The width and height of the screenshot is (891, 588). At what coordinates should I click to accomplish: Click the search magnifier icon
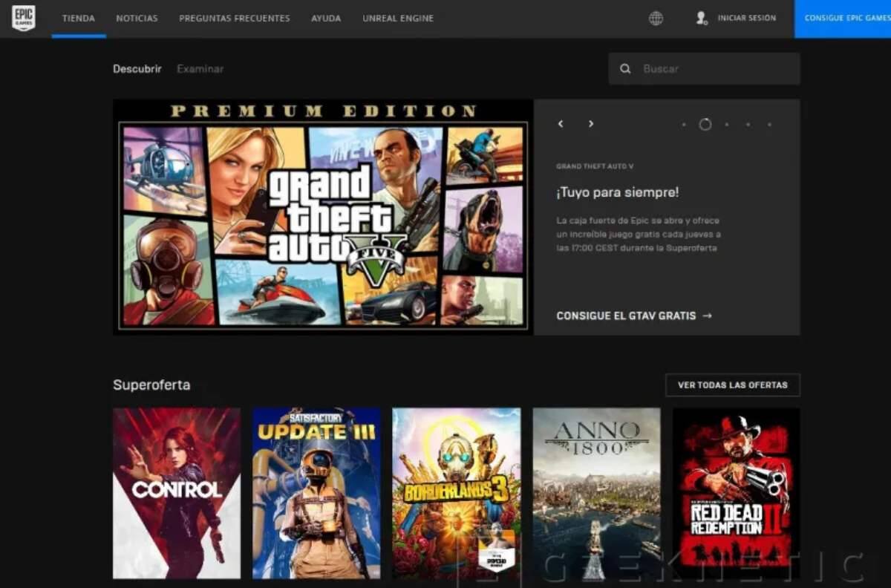(626, 68)
